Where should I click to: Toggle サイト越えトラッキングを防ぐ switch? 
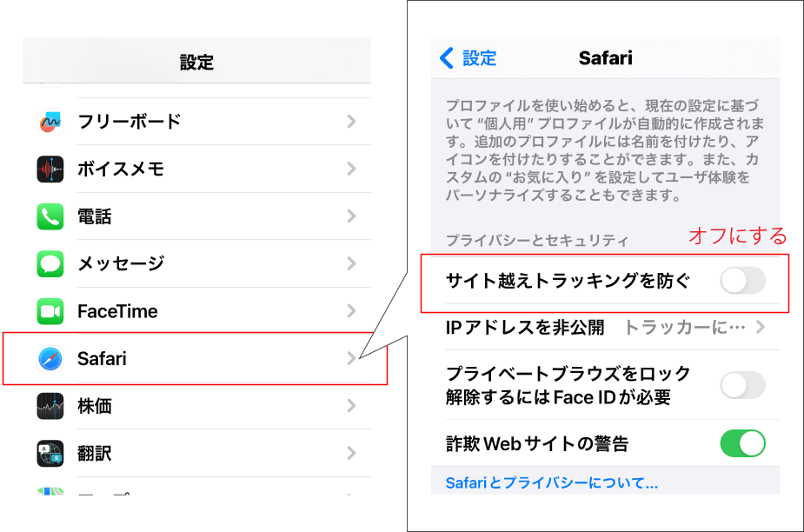coord(742,281)
